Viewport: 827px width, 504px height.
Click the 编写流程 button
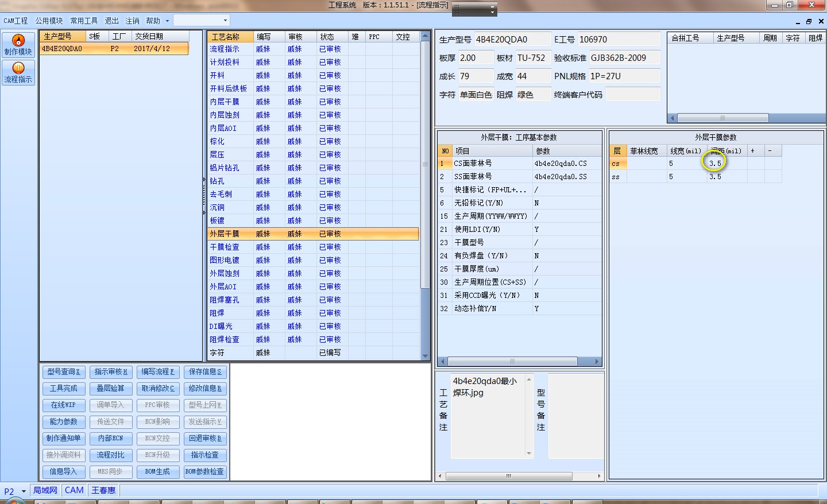tap(158, 372)
